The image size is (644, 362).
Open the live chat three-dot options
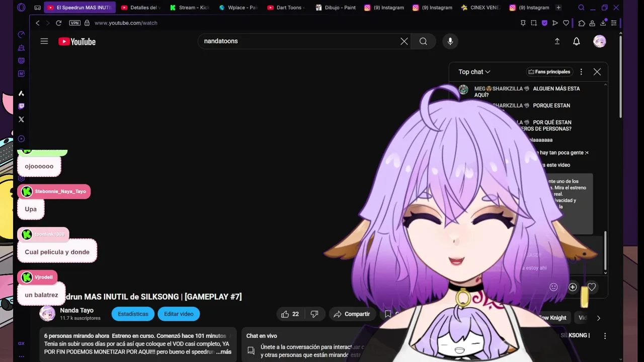pyautogui.click(x=581, y=72)
